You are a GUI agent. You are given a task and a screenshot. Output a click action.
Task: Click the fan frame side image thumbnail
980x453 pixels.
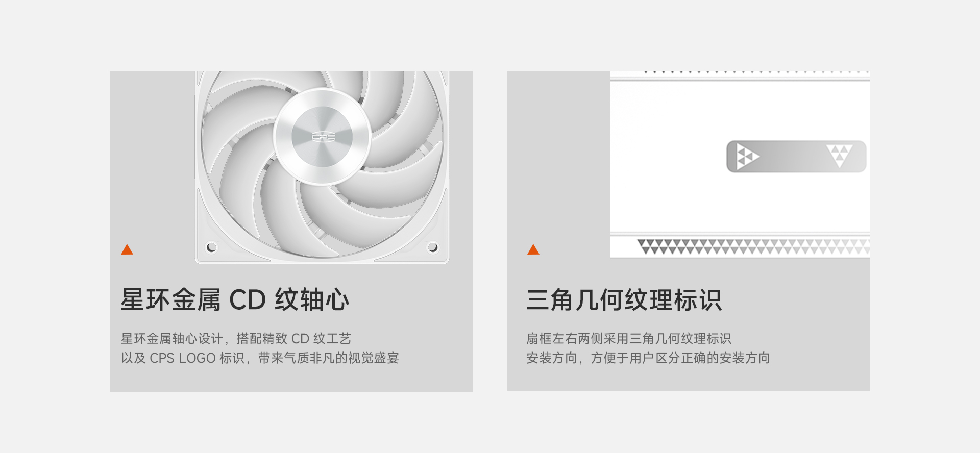coord(740,164)
